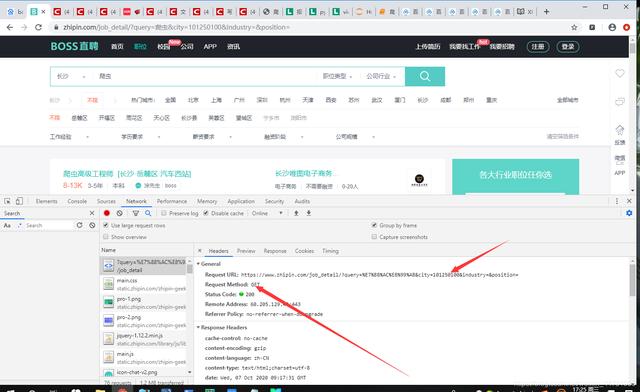Click the company logo in the job card
The height and width of the screenshot is (392, 640).
tap(419, 180)
